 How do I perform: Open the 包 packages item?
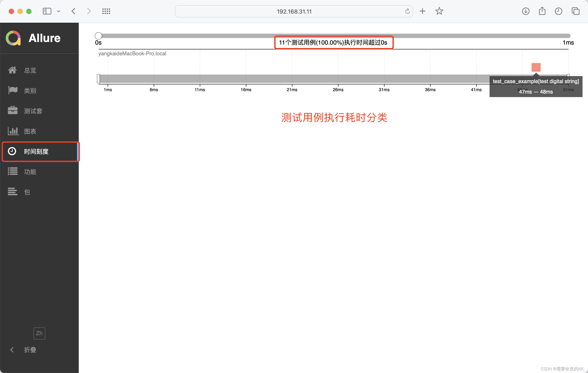click(27, 192)
